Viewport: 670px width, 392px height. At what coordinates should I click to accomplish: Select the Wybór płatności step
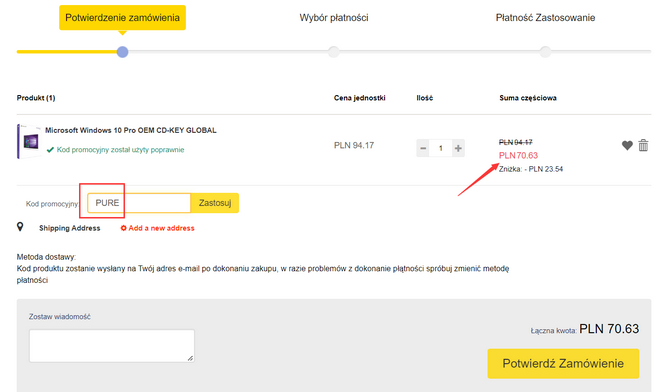tap(334, 18)
